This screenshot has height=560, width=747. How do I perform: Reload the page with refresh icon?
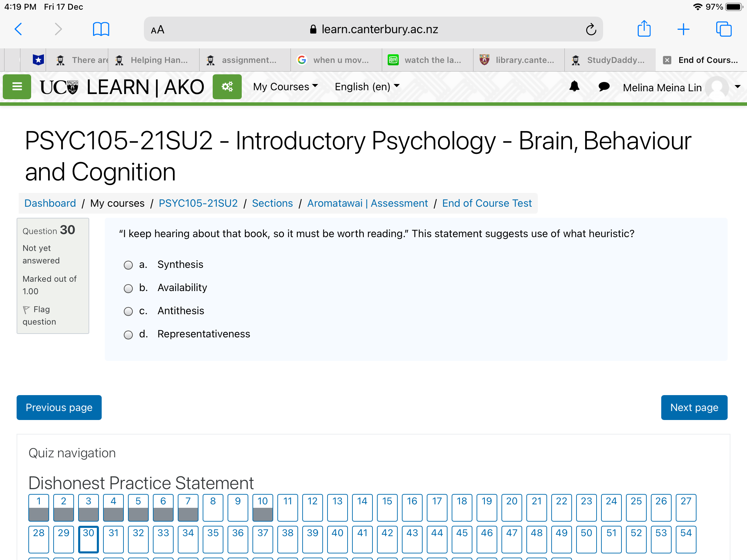point(591,29)
